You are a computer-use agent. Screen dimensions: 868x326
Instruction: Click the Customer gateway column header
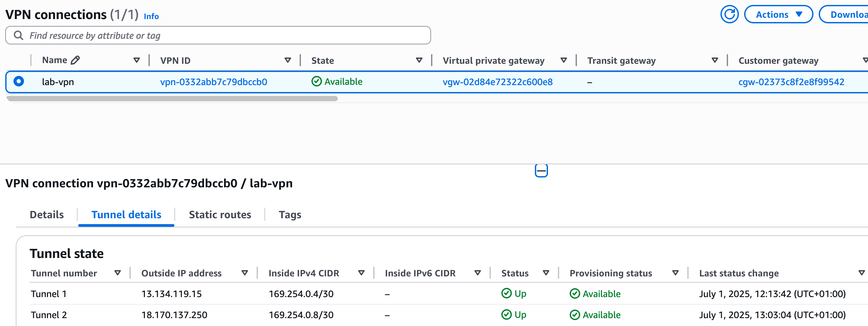pyautogui.click(x=778, y=61)
